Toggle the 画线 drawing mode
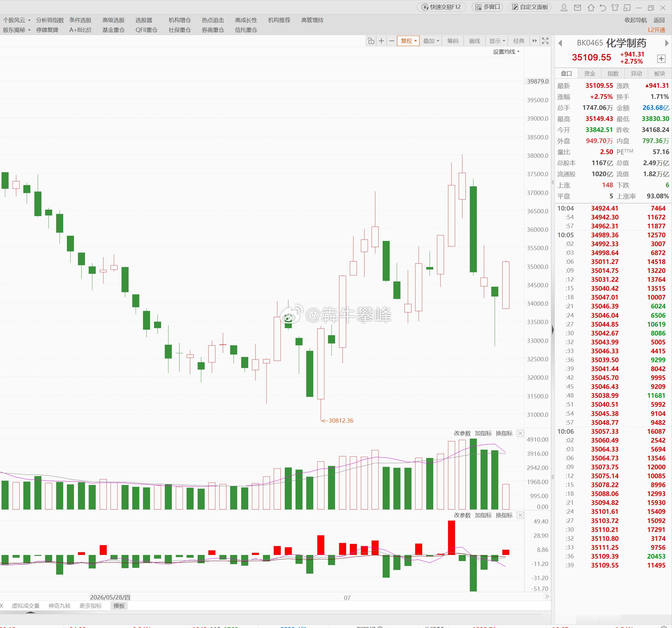 [475, 41]
